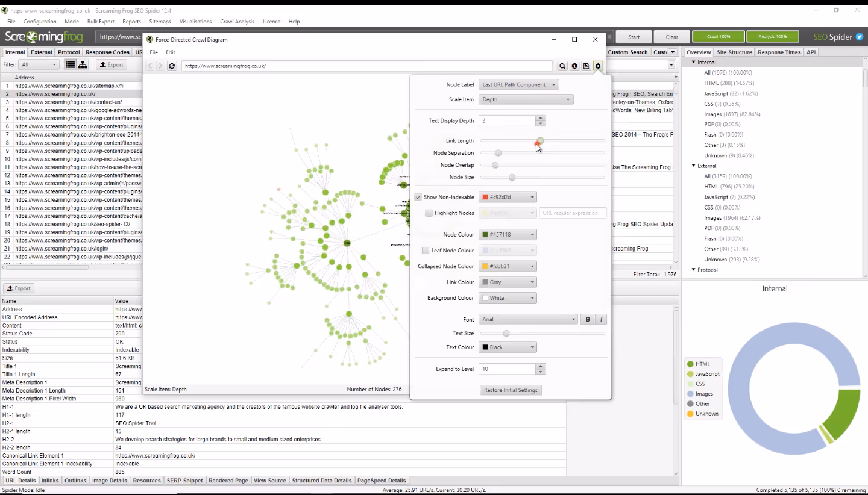
Task: Open the Visualisations menu
Action: click(x=195, y=22)
